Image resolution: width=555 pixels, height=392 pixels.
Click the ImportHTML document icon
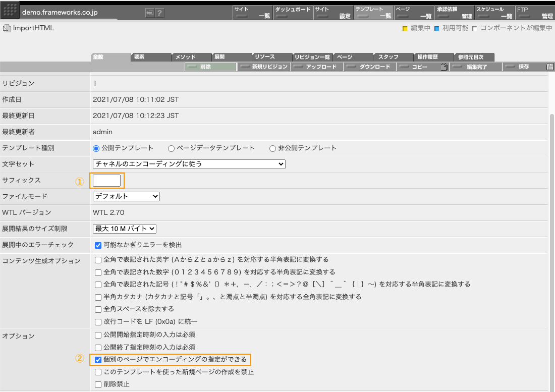7,29
